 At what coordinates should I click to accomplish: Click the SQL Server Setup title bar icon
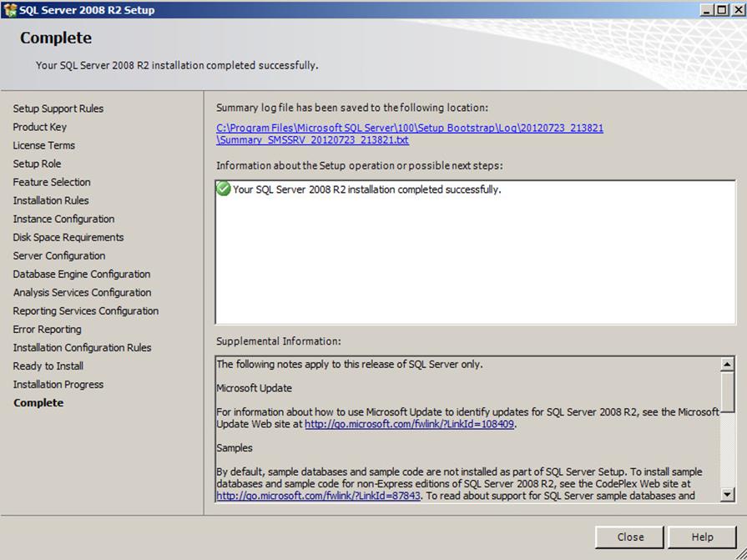tap(10, 10)
